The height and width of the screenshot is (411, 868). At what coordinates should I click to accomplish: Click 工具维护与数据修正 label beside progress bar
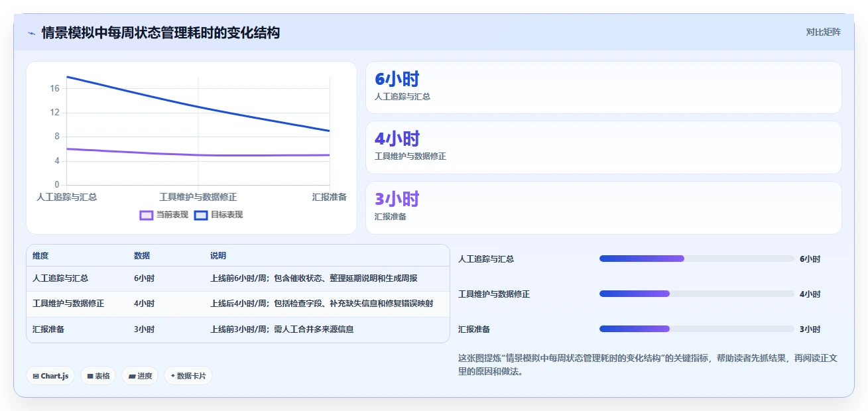(494, 294)
